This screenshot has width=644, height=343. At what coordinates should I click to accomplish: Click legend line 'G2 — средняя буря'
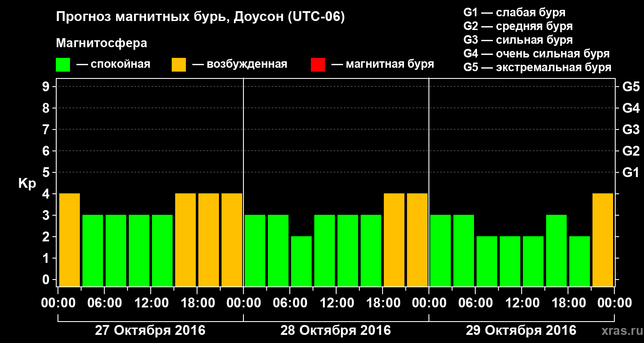[x=518, y=26]
